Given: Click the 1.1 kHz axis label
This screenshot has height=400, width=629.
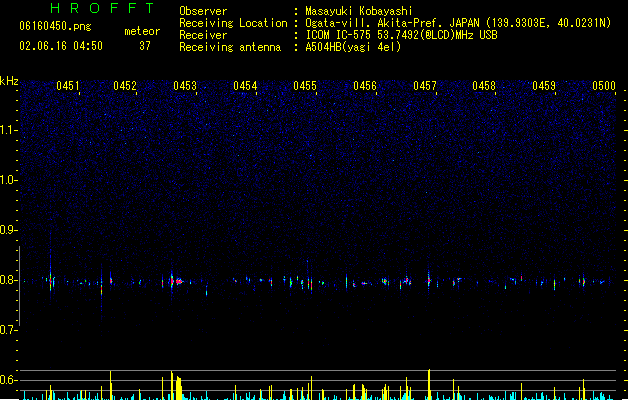Looking at the screenshot, I should point(9,130).
